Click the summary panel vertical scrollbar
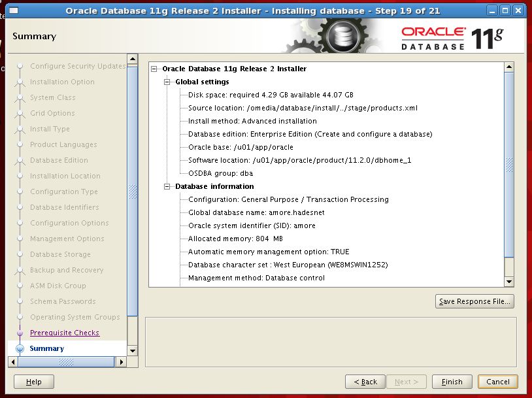Screen dimensions: 532x398 pos(510,163)
